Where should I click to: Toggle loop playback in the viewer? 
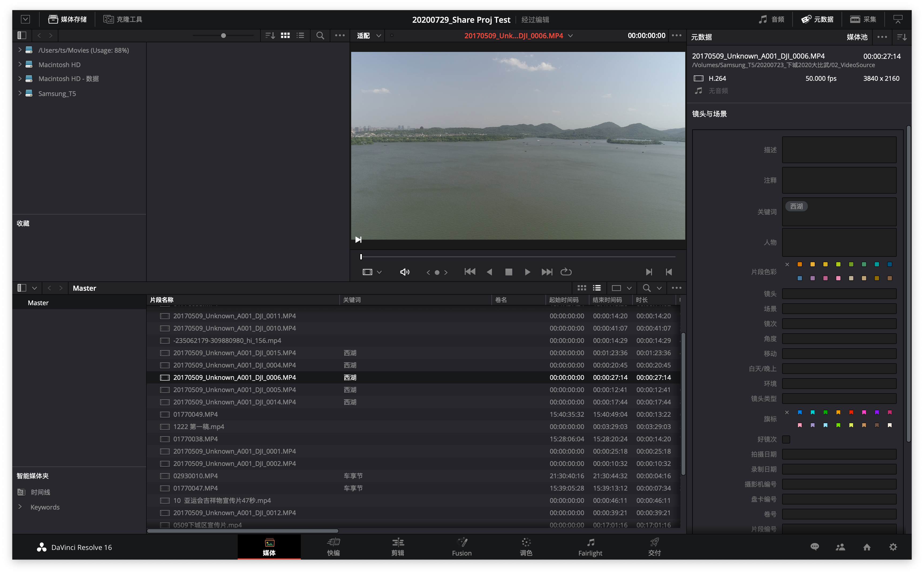(x=566, y=272)
